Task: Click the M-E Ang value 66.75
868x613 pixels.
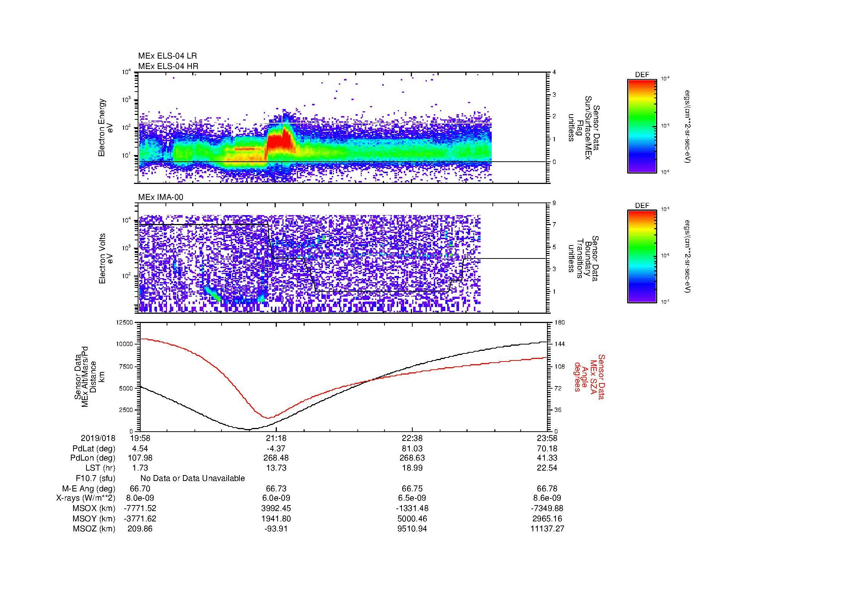Action: (412, 489)
